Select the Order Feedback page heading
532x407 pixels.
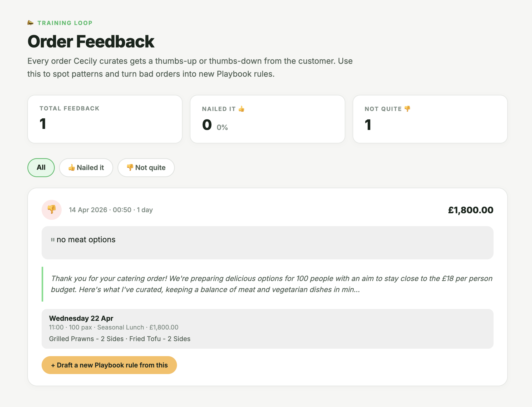coord(91,41)
